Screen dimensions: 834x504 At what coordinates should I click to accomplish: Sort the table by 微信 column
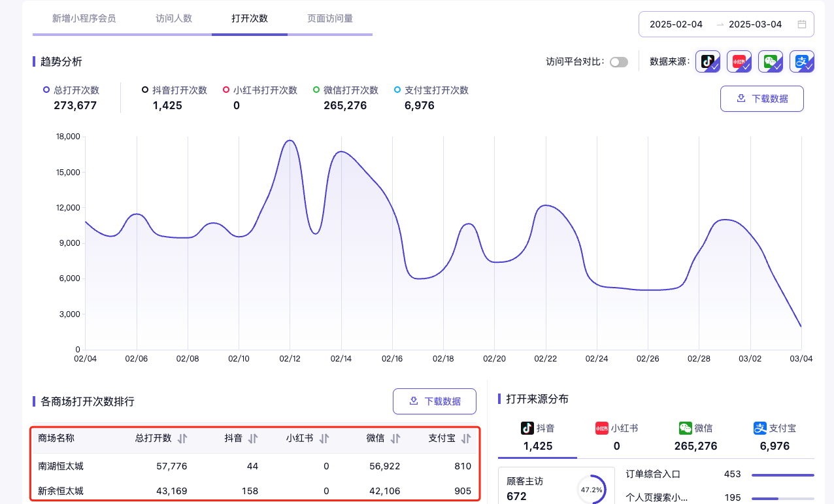395,439
